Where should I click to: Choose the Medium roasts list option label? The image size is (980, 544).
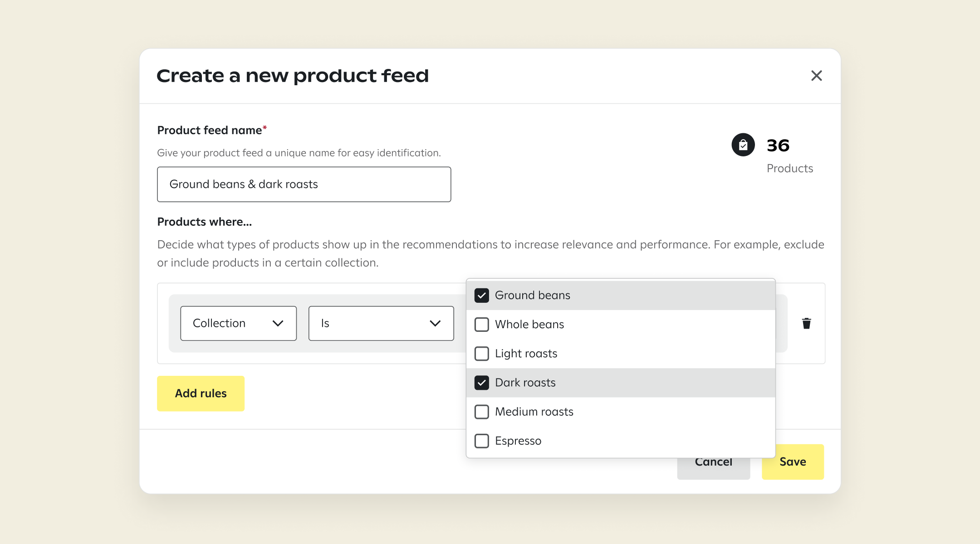tap(534, 412)
